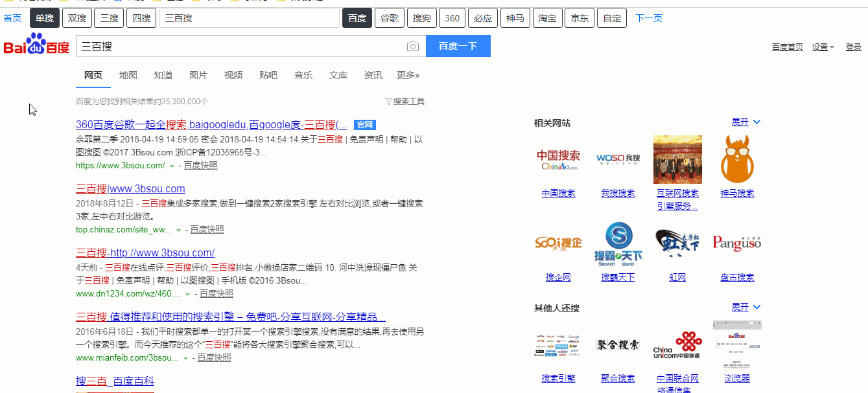The image size is (868, 393).
Task: Click the 搜企网 Sooi logo
Action: [x=558, y=243]
